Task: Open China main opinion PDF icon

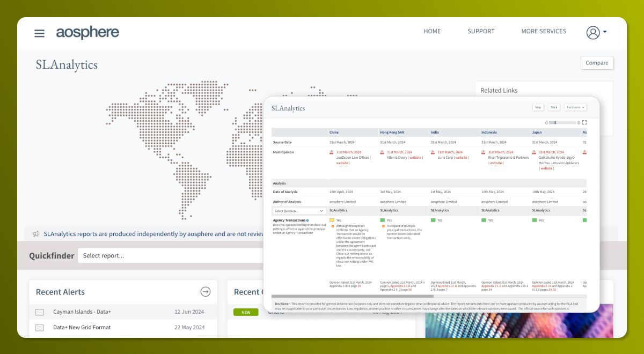Action: point(332,152)
